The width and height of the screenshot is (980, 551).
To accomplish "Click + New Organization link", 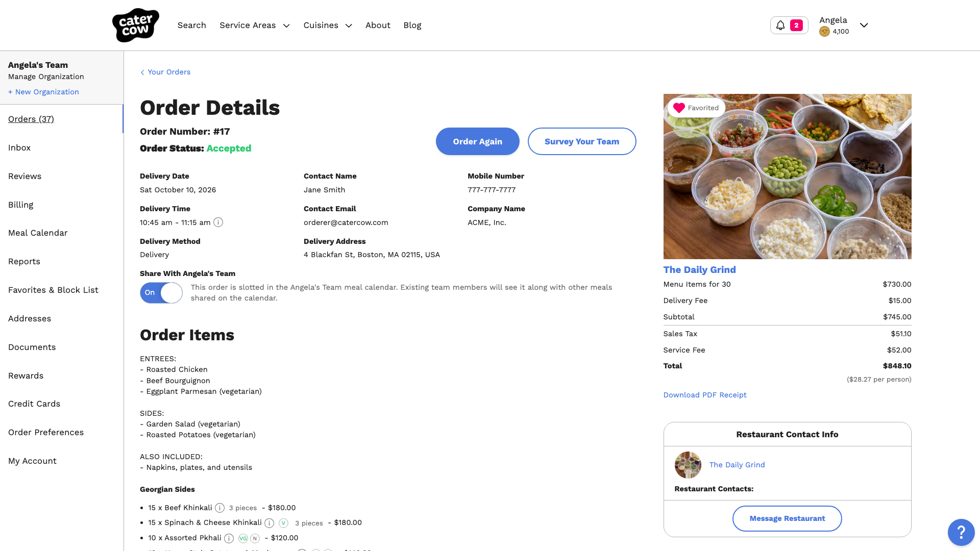I will 43,92.
